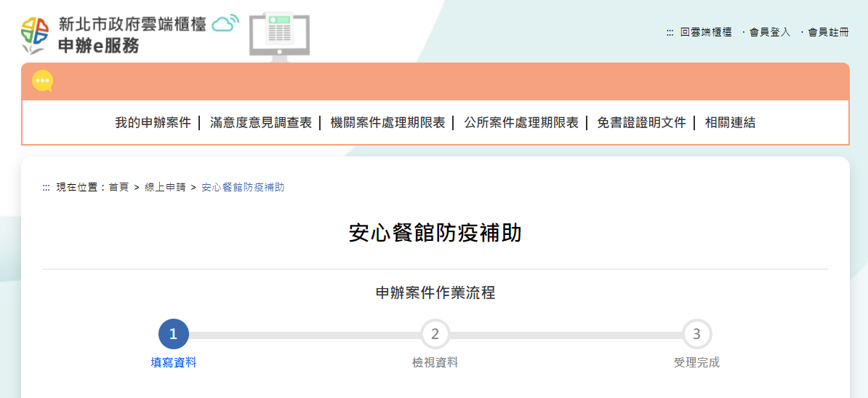The height and width of the screenshot is (398, 868).
Task: Click 會員登入 link
Action: 770,33
